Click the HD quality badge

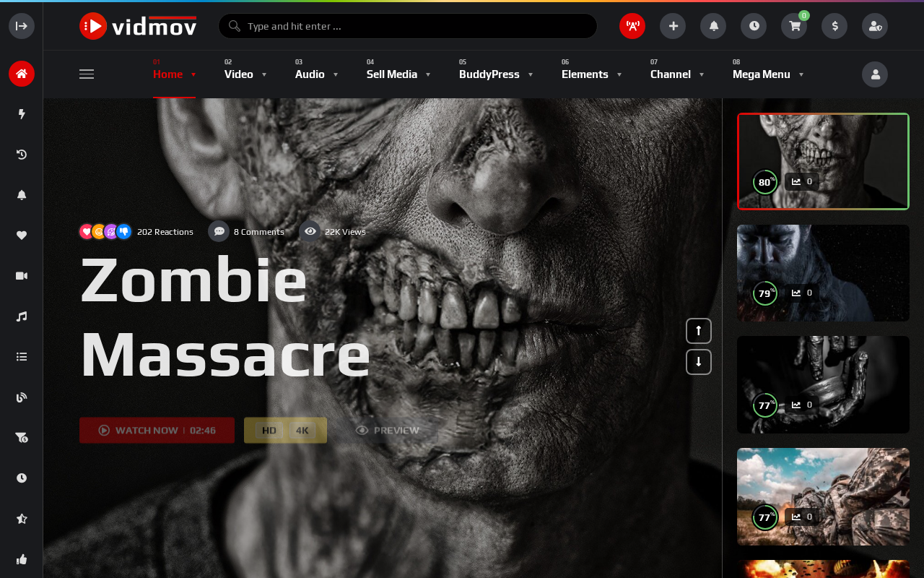tap(269, 431)
